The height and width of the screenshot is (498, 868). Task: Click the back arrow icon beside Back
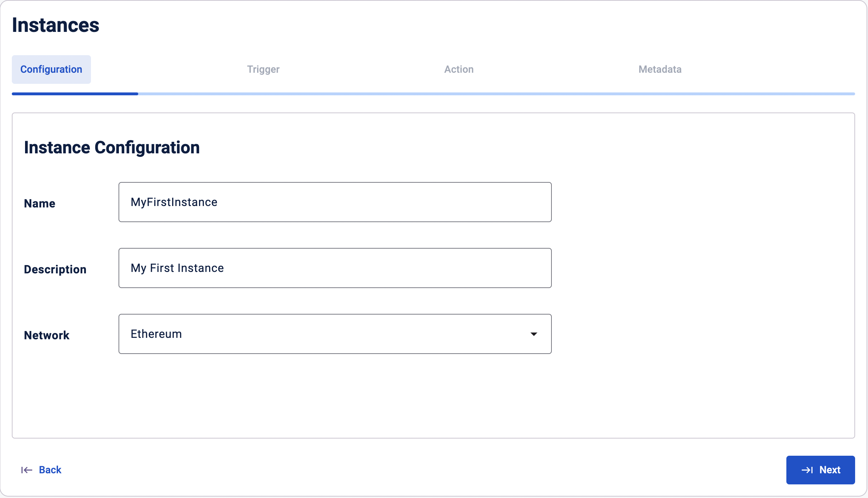point(26,470)
